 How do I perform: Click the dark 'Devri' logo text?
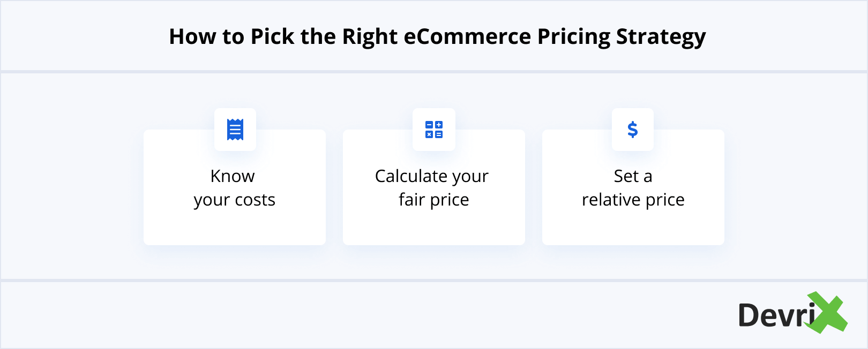(776, 315)
